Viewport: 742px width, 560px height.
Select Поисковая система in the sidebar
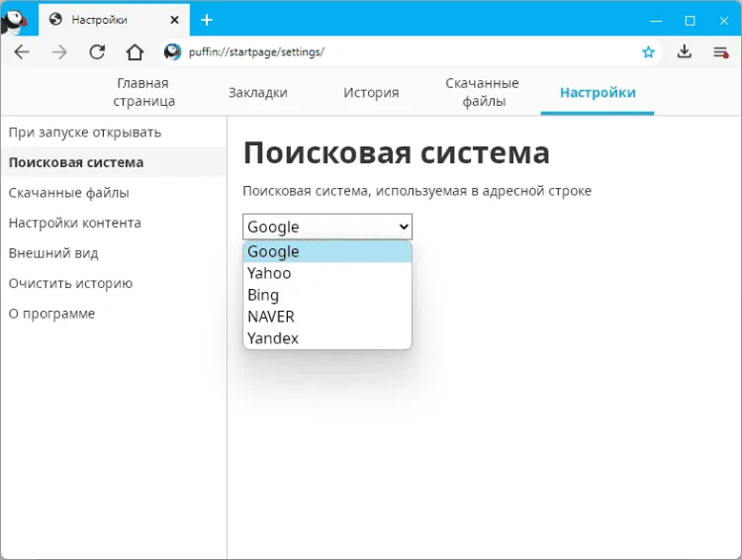[114, 162]
